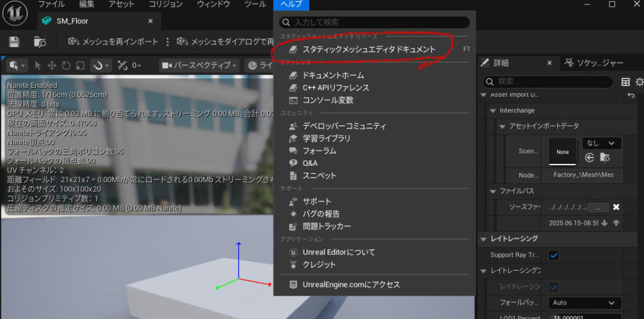Collapse the Interchange section
644x319 pixels.
point(494,111)
